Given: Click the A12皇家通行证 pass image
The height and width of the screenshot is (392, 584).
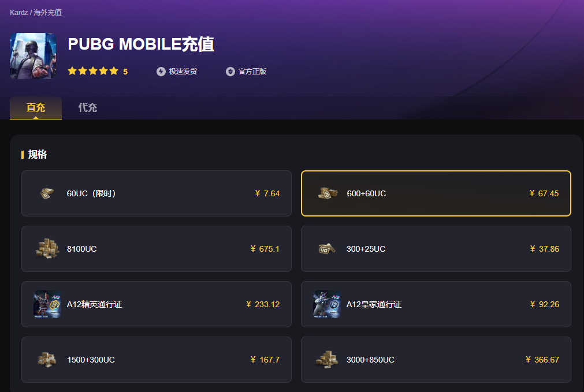Looking at the screenshot, I should pos(326,304).
